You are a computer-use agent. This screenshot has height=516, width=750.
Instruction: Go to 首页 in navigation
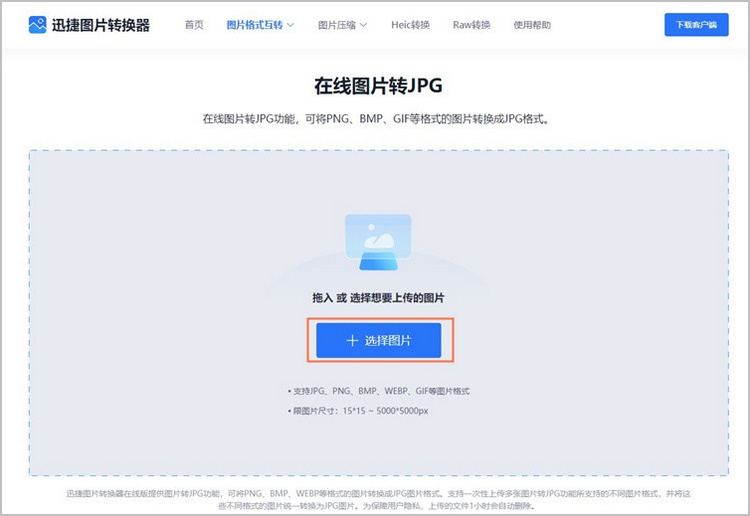coord(194,25)
